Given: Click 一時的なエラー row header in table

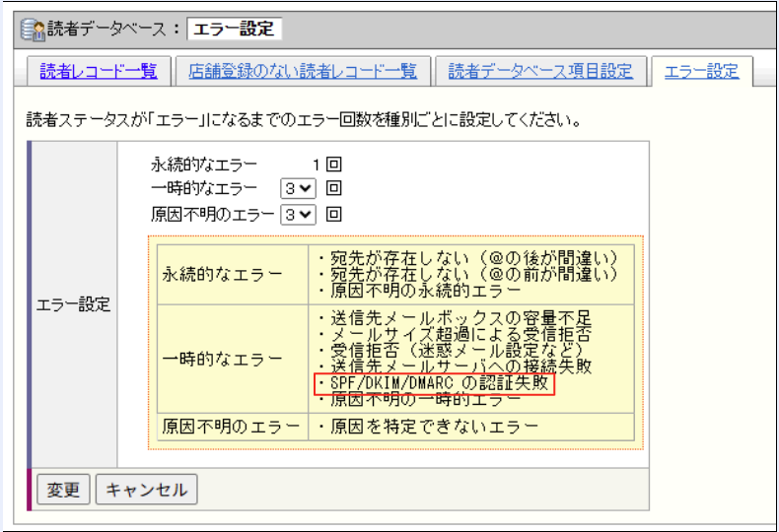Looking at the screenshot, I should (x=222, y=358).
